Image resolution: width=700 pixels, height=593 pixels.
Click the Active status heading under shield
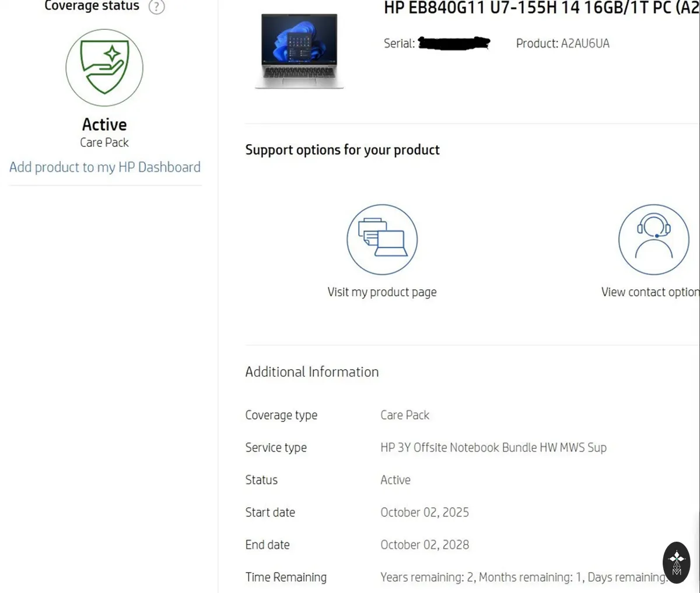[104, 124]
